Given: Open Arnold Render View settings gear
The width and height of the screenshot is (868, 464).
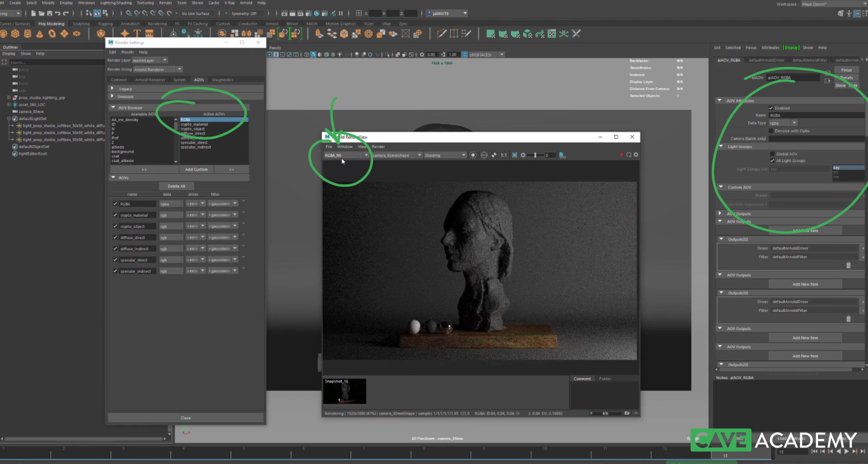Looking at the screenshot, I should tap(636, 155).
